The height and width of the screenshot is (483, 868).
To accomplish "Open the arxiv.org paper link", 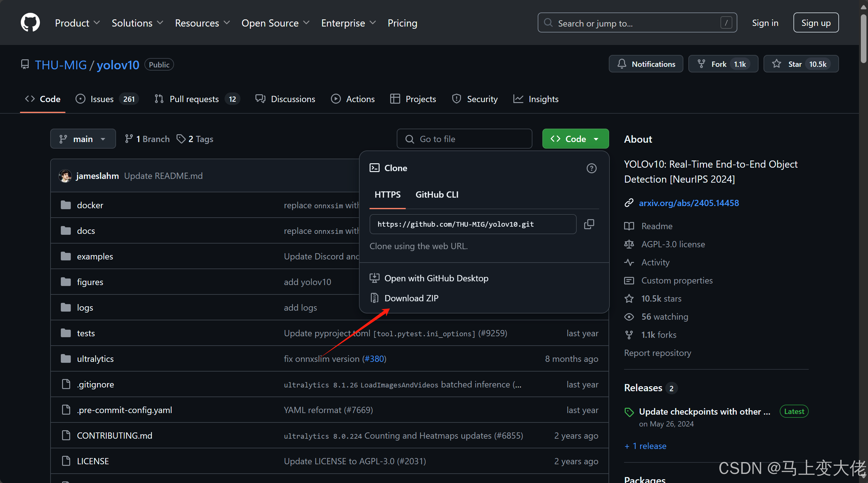I will [x=689, y=203].
